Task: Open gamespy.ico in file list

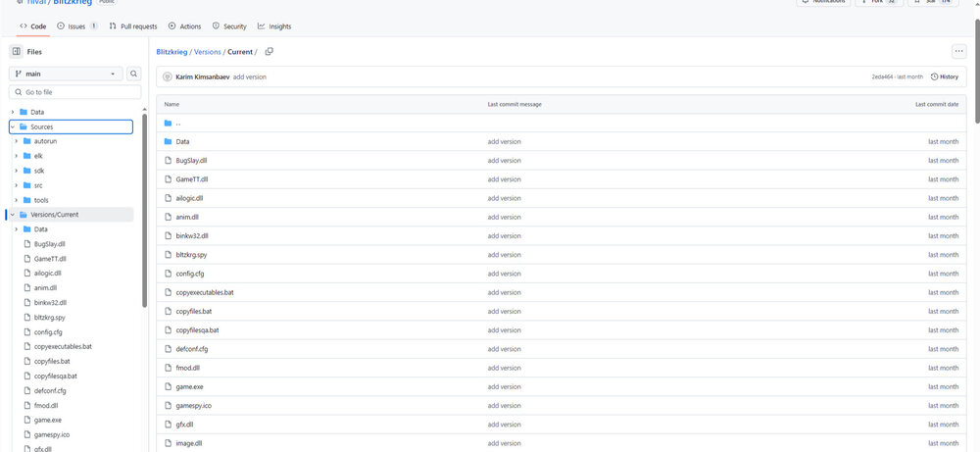Action: (x=194, y=406)
